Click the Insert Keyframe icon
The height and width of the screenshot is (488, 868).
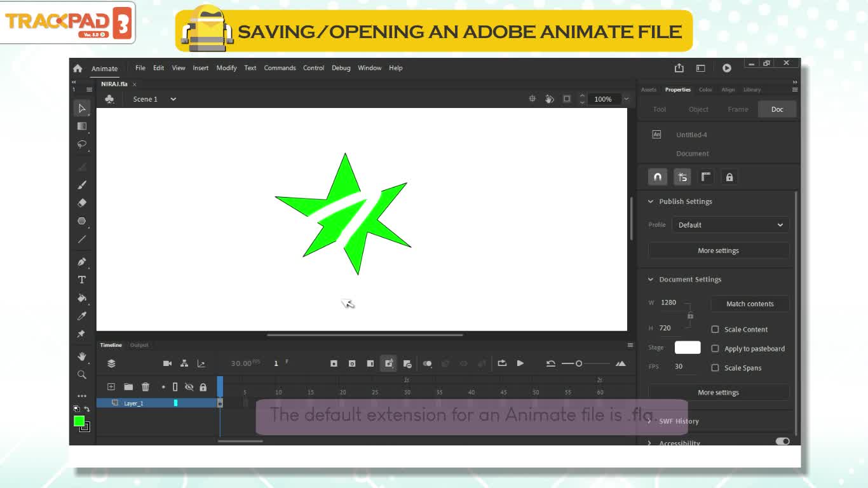pos(334,363)
